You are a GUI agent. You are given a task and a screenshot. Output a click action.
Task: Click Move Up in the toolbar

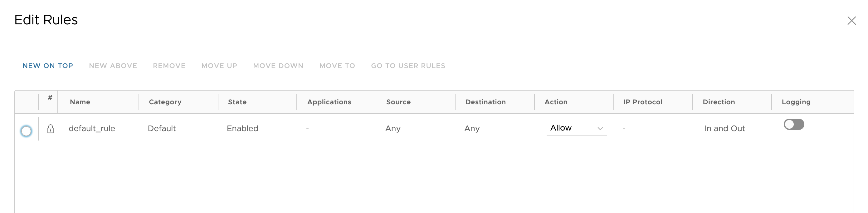tap(219, 66)
